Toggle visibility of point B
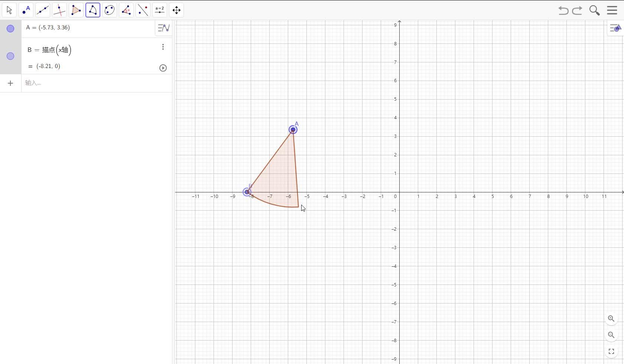This screenshot has height=364, width=624. (10, 56)
